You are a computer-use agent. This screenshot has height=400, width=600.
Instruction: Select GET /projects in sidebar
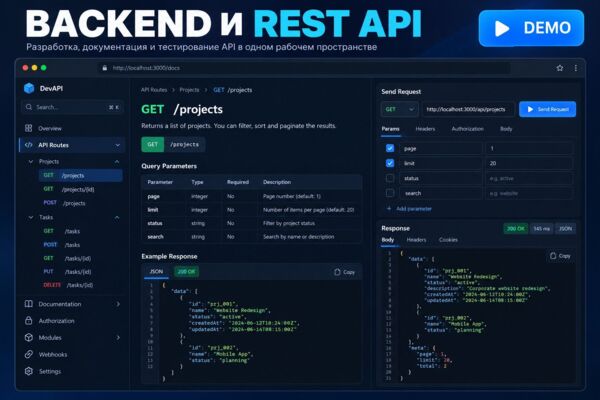tap(81, 175)
